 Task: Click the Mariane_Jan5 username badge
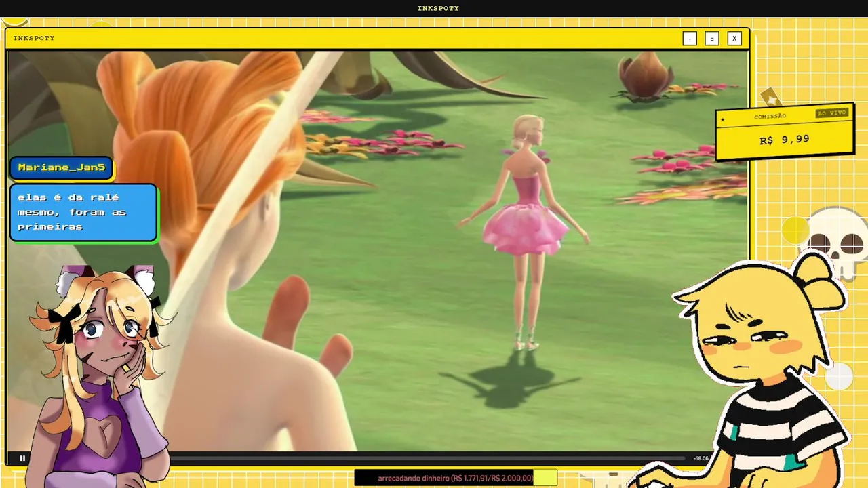(62, 167)
